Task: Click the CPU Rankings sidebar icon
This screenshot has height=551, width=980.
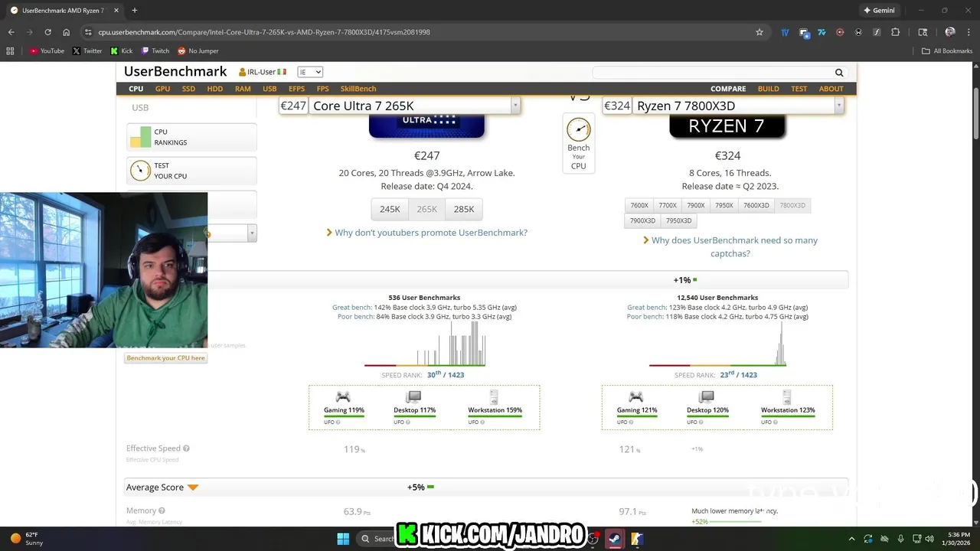Action: pos(140,137)
